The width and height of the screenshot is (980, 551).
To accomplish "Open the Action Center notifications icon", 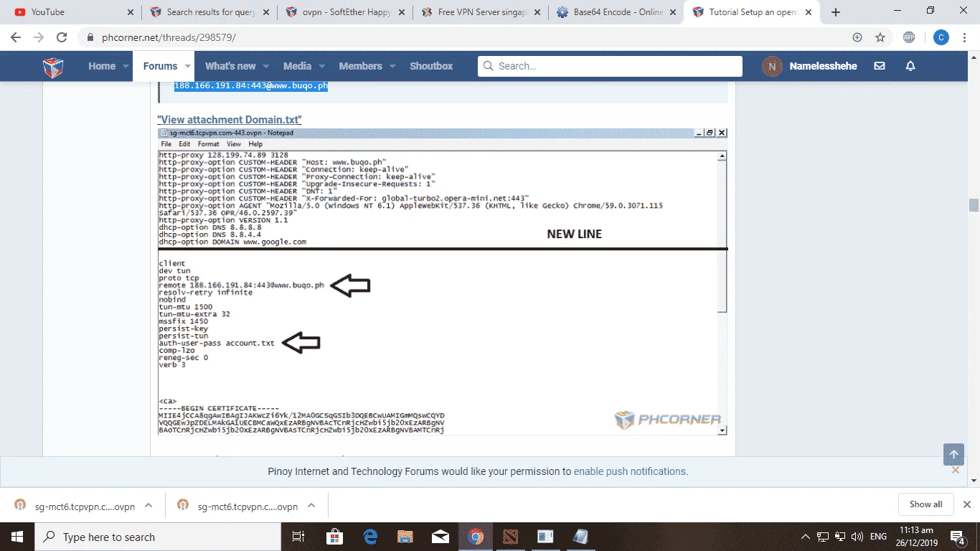I will [x=958, y=537].
